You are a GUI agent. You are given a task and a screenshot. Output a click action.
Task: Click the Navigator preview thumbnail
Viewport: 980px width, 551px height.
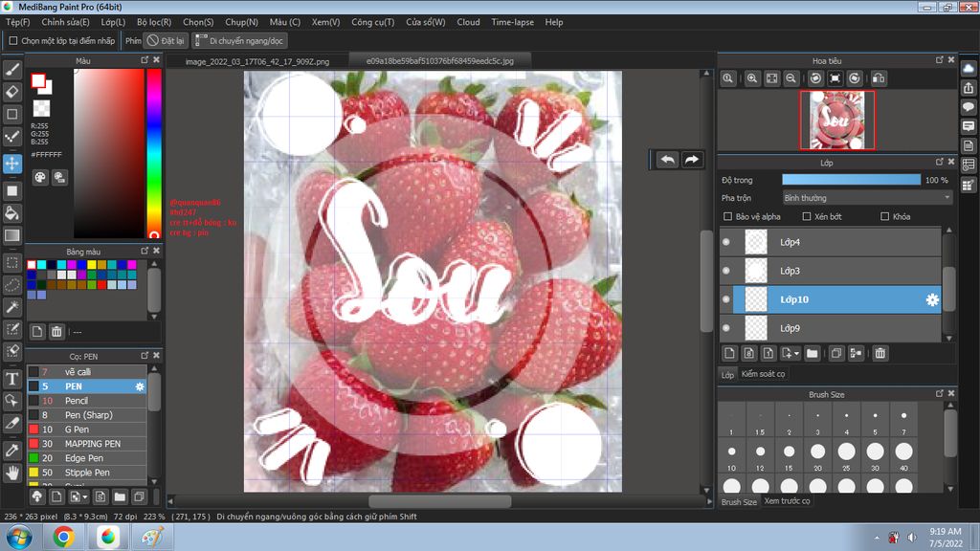(x=836, y=120)
